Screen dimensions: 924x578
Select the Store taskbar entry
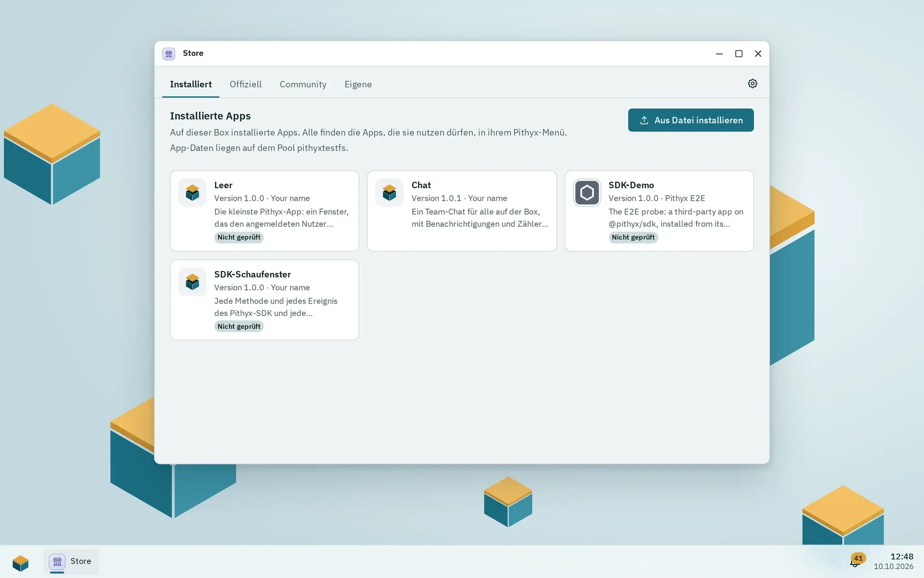pos(71,562)
